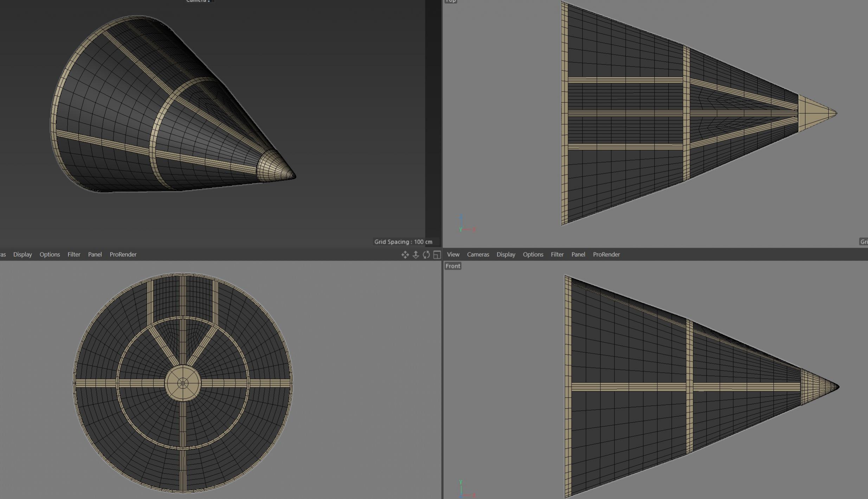The height and width of the screenshot is (499, 868).
Task: Open the View menu of Front viewport
Action: click(x=453, y=254)
